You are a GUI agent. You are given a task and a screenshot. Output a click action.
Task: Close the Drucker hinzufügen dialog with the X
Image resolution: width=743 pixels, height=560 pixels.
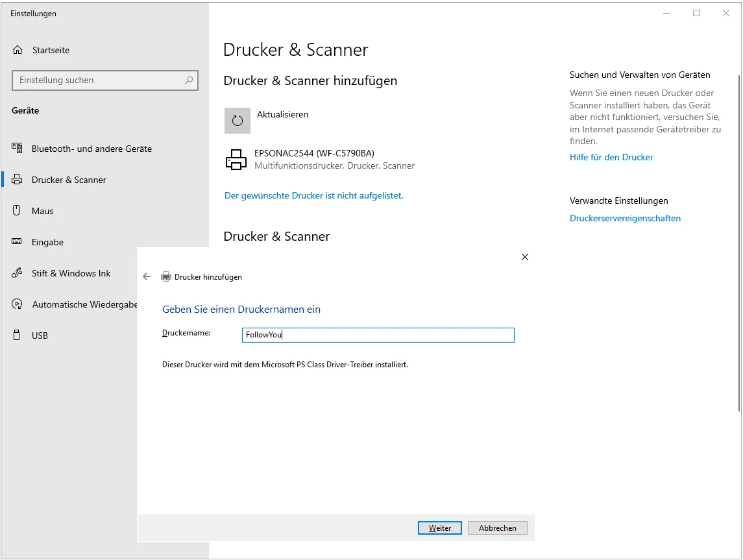(525, 257)
